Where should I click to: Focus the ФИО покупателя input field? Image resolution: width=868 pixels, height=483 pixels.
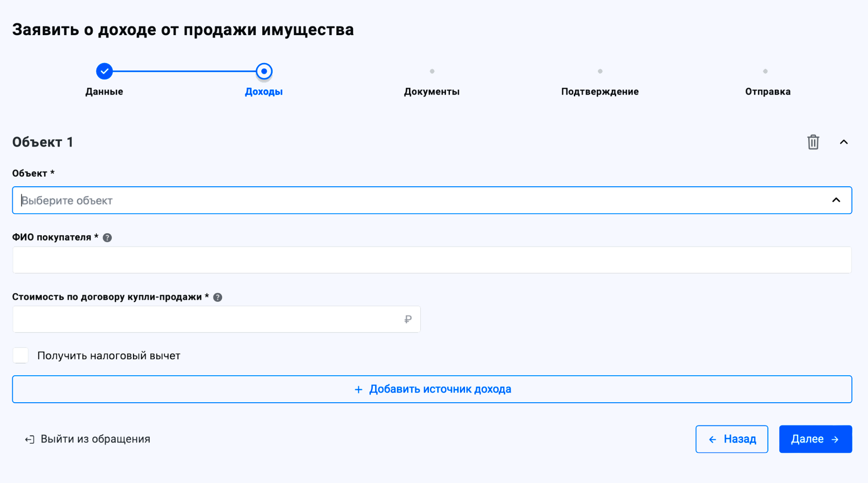432,260
